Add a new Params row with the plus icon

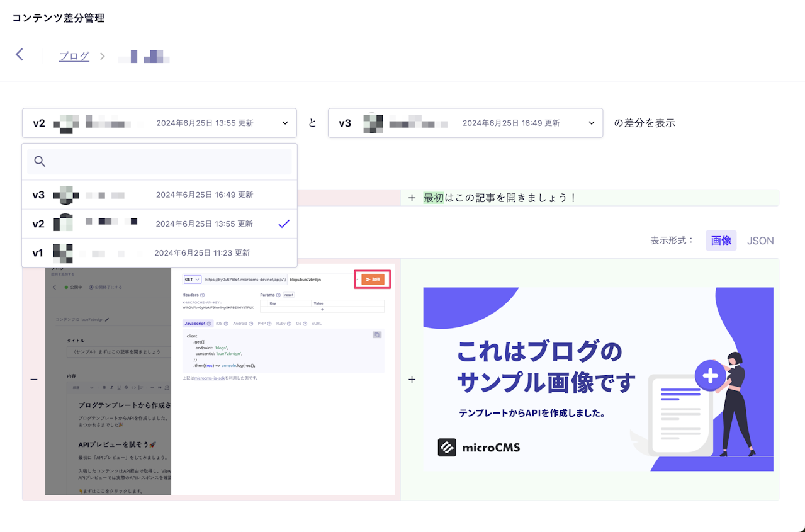[x=322, y=308]
